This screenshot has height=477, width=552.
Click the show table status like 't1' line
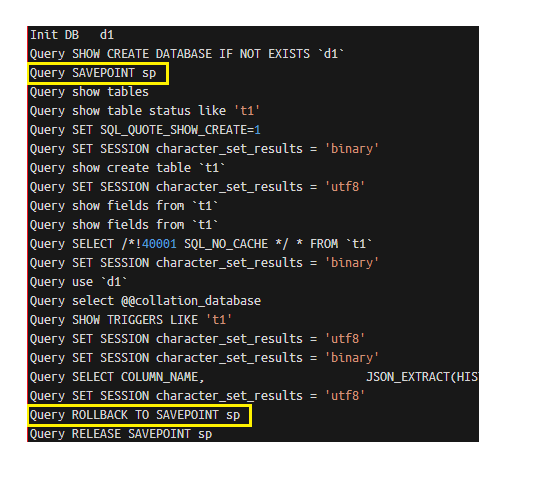click(x=145, y=111)
